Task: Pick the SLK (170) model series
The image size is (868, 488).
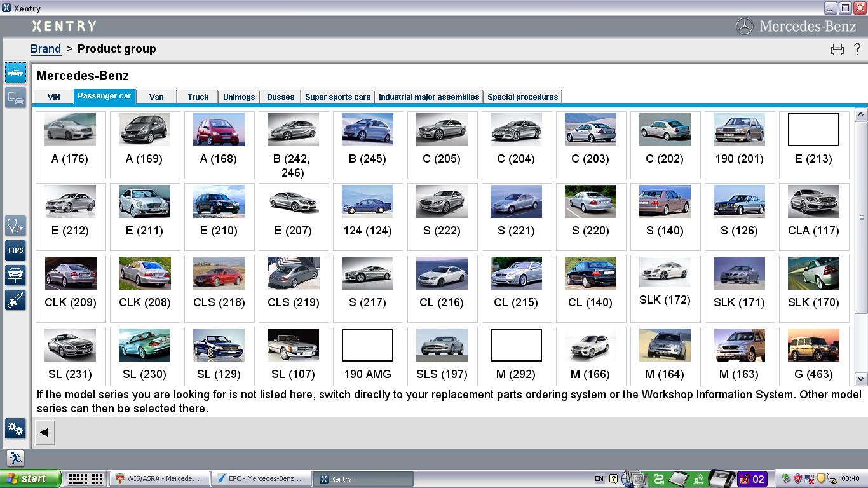Action: point(813,288)
